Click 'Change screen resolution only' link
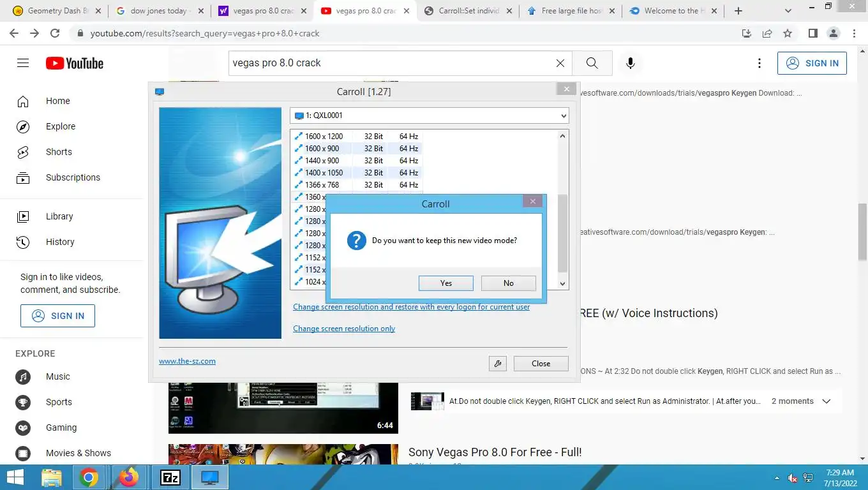 [x=344, y=329]
